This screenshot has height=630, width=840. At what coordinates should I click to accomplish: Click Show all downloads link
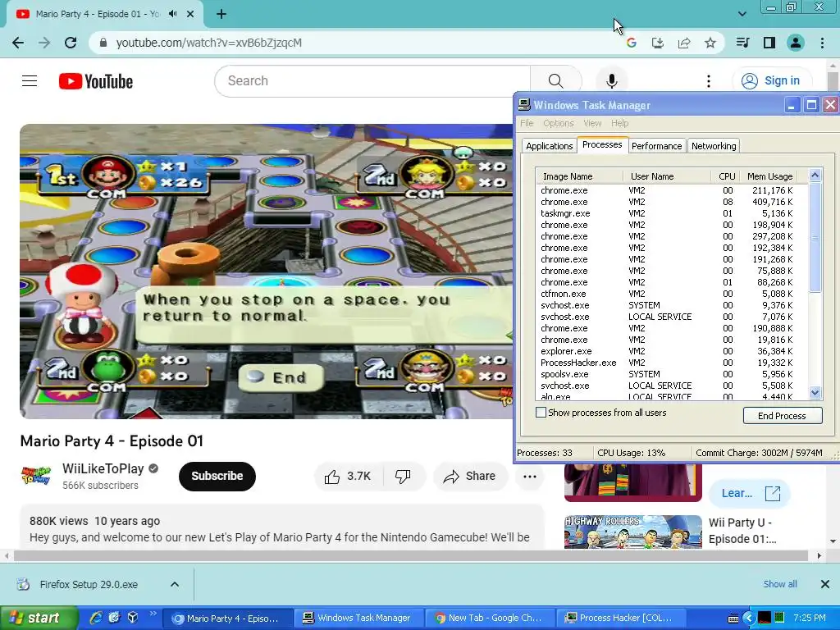point(780,584)
